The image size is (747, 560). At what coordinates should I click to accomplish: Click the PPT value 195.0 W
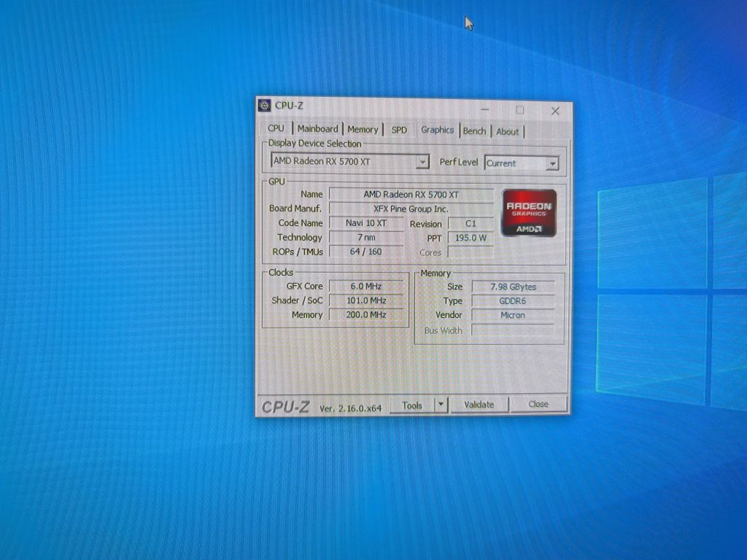coord(471,238)
